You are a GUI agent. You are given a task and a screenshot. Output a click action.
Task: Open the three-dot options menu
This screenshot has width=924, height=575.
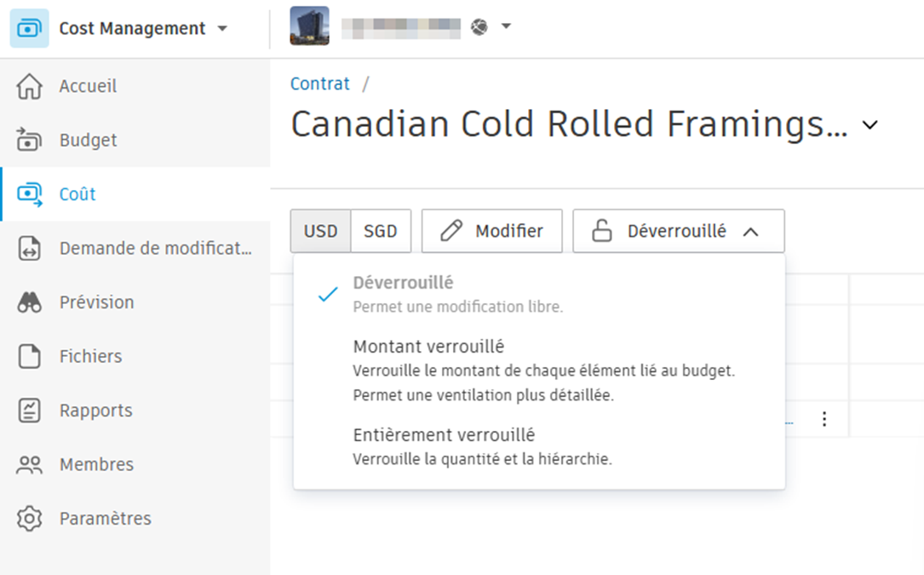click(x=824, y=419)
